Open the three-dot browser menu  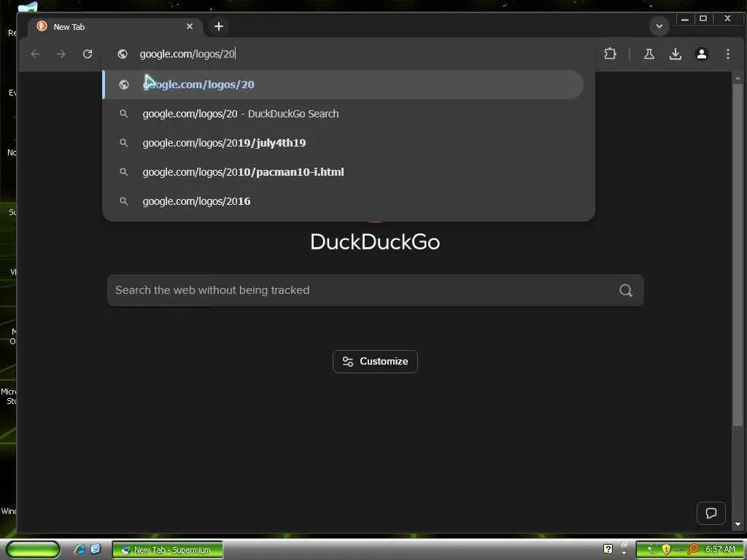tap(728, 54)
